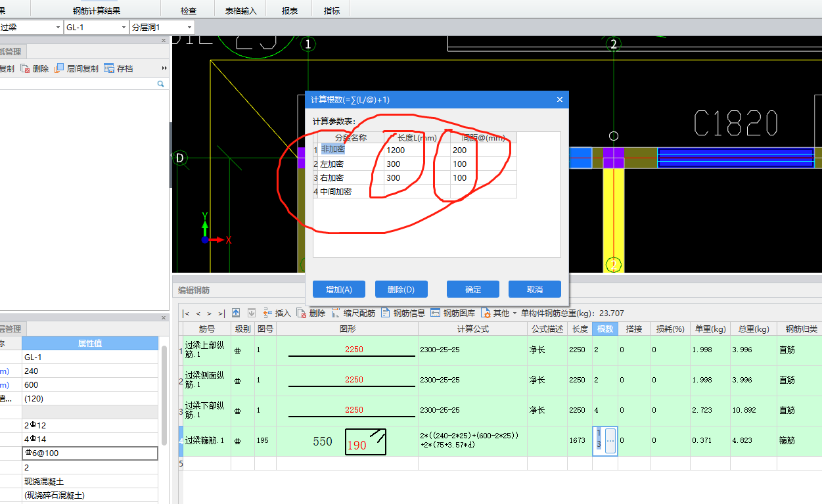This screenshot has height=504, width=822.
Task: Click stirrup shape 195 figure number cell
Action: coord(265,441)
